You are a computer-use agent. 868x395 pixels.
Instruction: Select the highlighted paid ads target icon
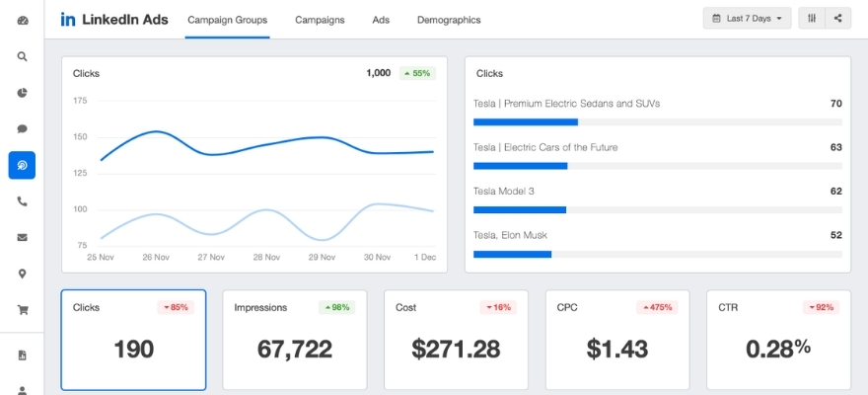tap(22, 165)
